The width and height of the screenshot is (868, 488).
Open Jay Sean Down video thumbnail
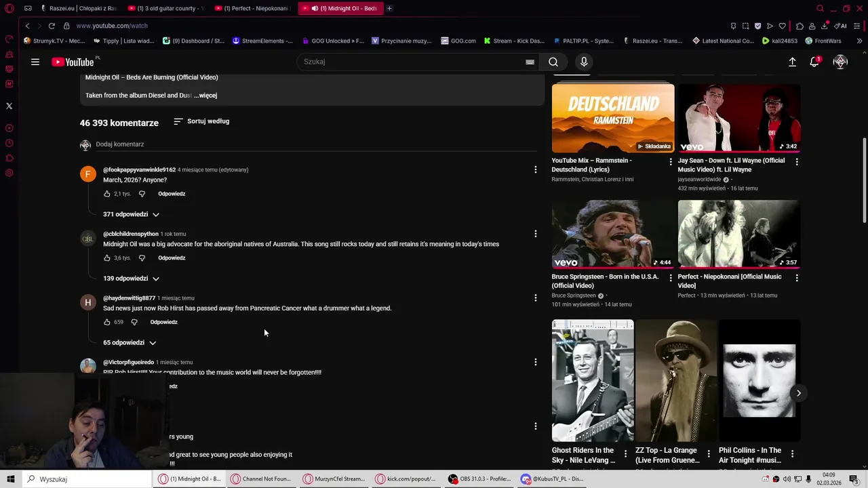pyautogui.click(x=739, y=118)
